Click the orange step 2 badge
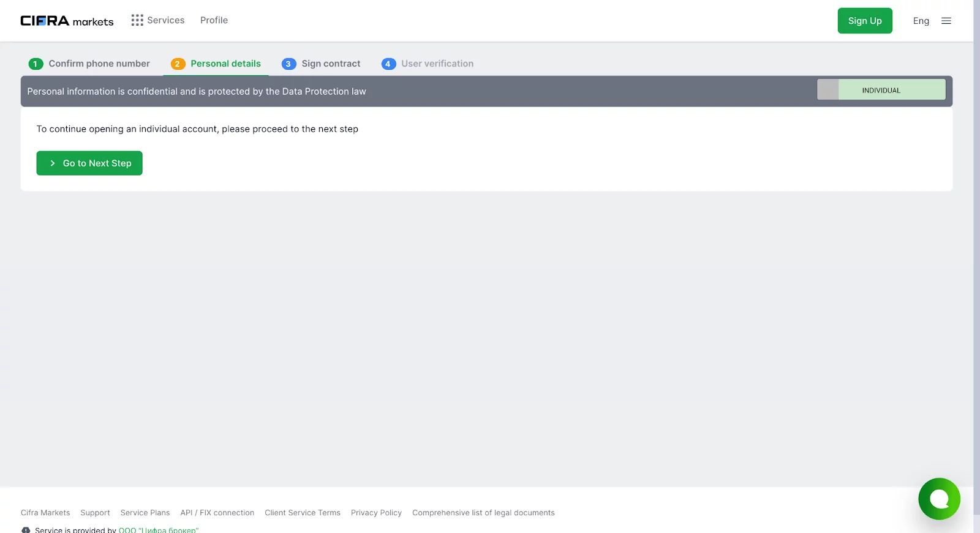980x533 pixels. [178, 64]
